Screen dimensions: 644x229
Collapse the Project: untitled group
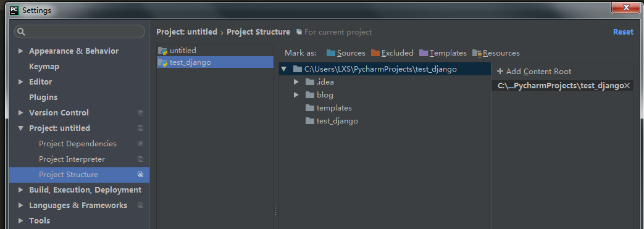click(20, 128)
